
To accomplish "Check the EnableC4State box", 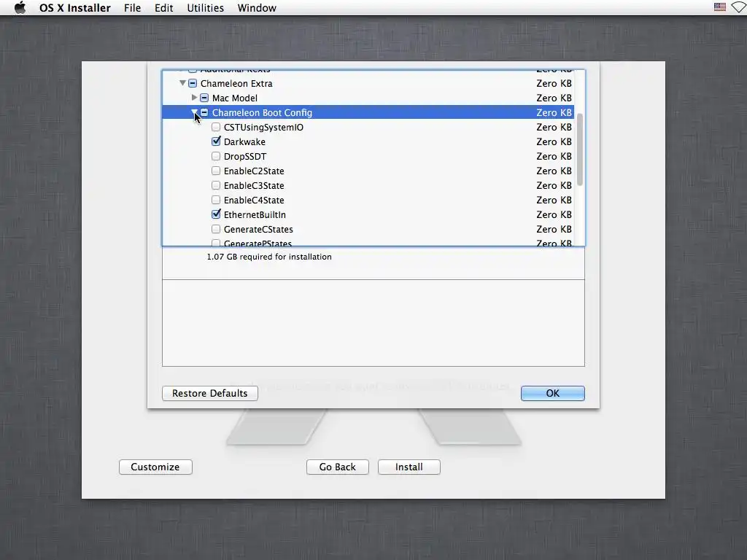I will [x=216, y=200].
